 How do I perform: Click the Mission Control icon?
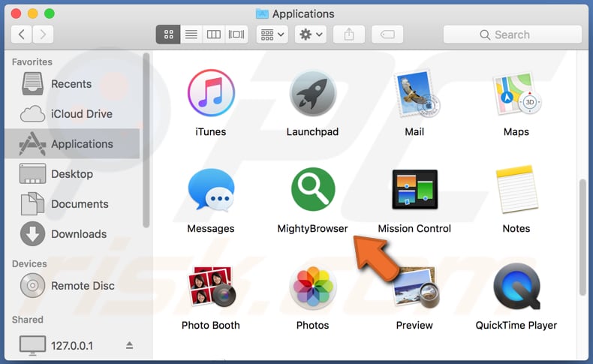coord(415,189)
